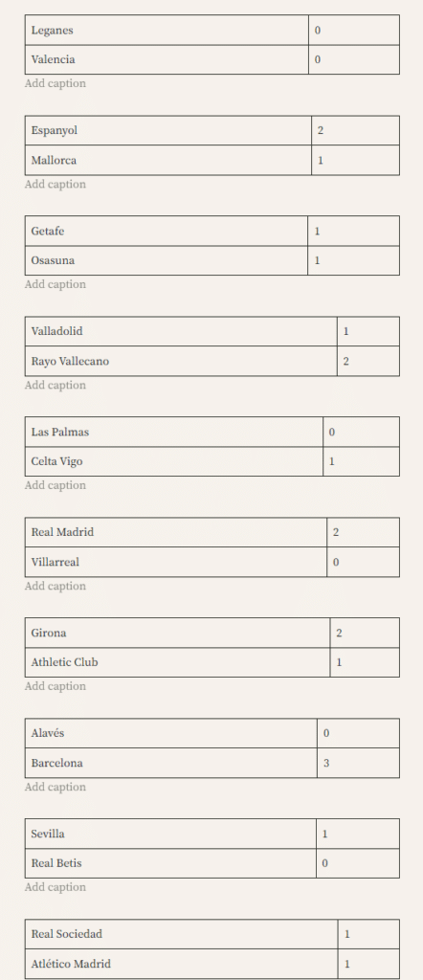Click the Real Madrid cell
This screenshot has width=423, height=980.
point(175,532)
